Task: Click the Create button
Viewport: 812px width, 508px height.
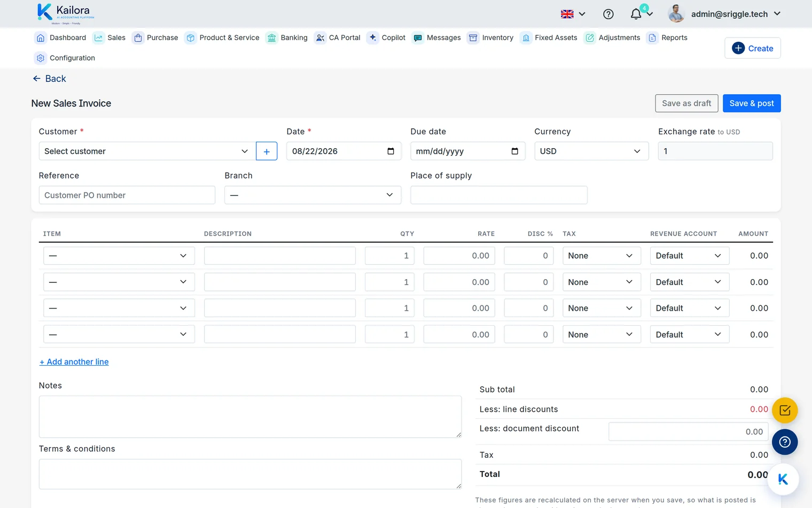Action: (x=753, y=48)
